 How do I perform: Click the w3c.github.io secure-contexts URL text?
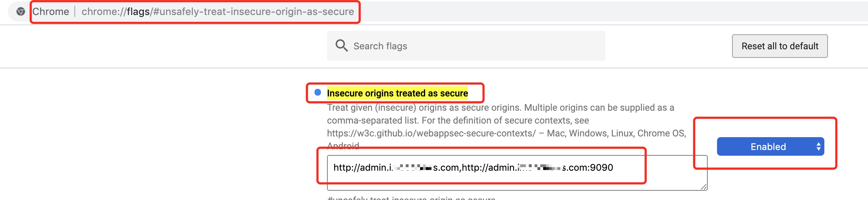tap(431, 133)
